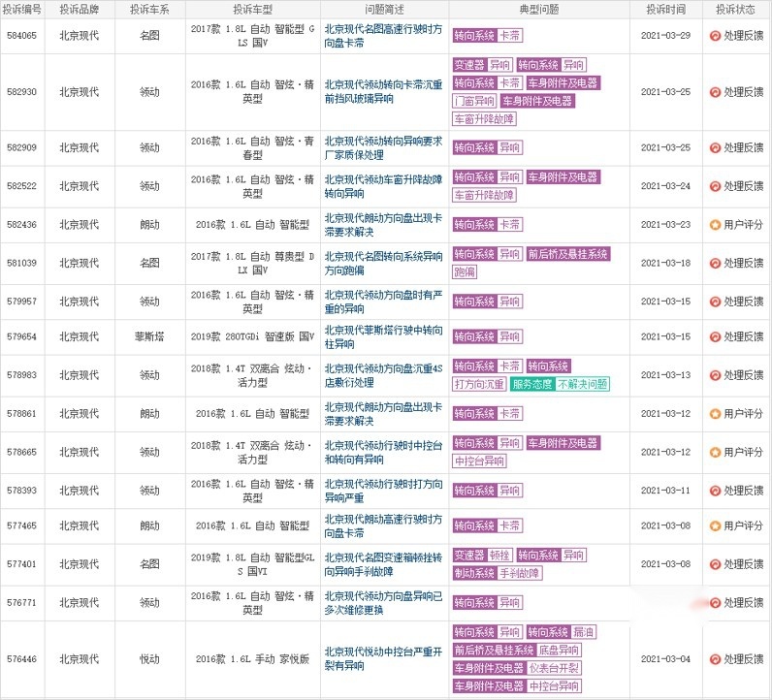Click the 用户评分 star icon for complaint 577465
This screenshot has height=700, width=772.
click(x=715, y=526)
